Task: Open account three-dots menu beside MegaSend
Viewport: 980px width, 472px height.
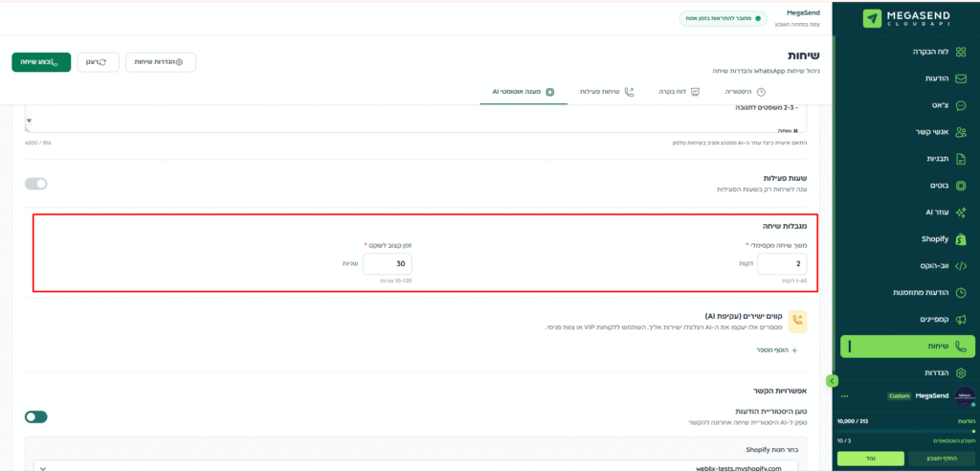Action: click(x=844, y=395)
